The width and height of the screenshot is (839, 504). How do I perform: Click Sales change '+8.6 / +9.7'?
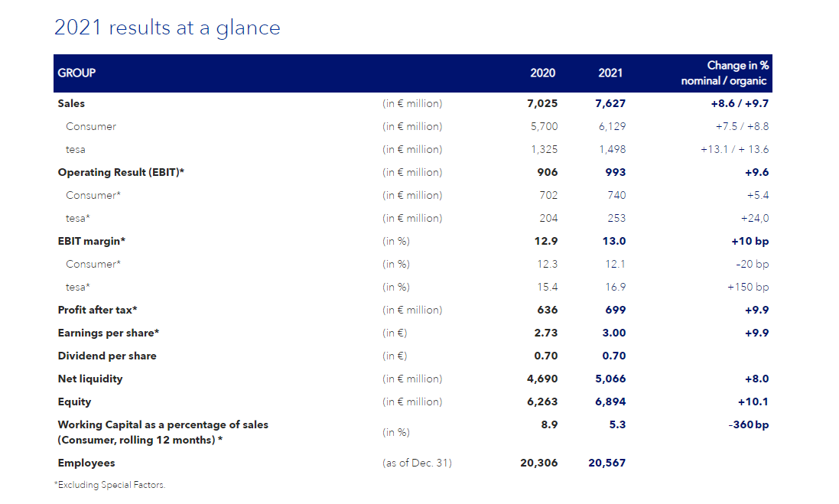(x=740, y=103)
